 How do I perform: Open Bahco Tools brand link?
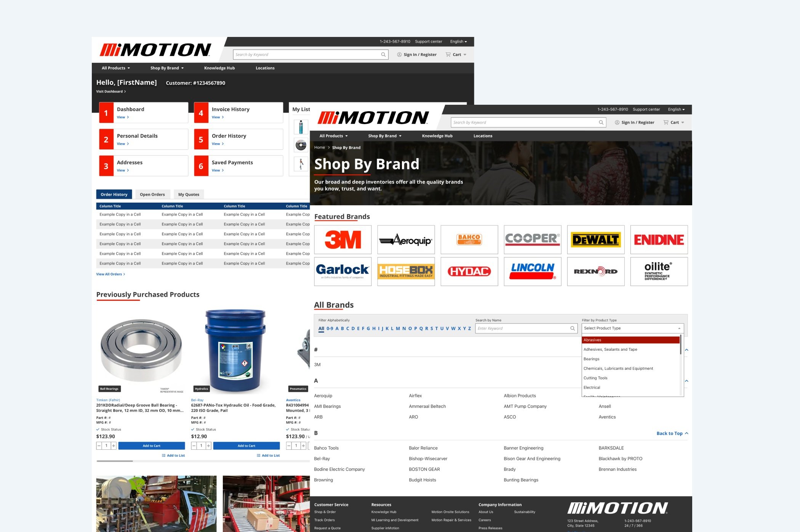pos(326,448)
